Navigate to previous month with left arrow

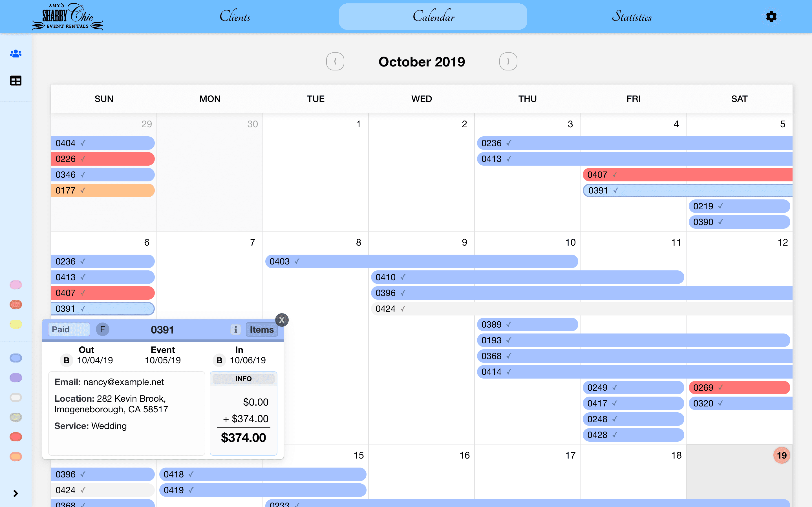coord(335,61)
